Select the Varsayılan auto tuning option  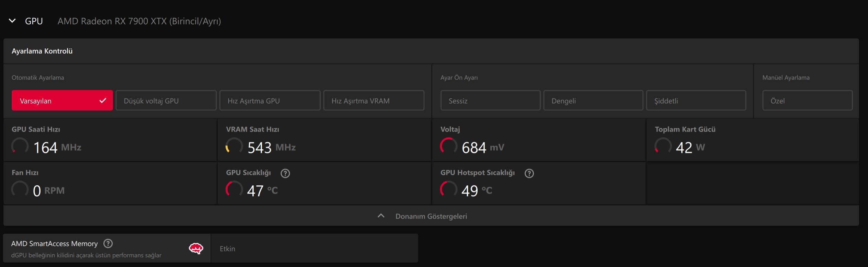(x=62, y=101)
